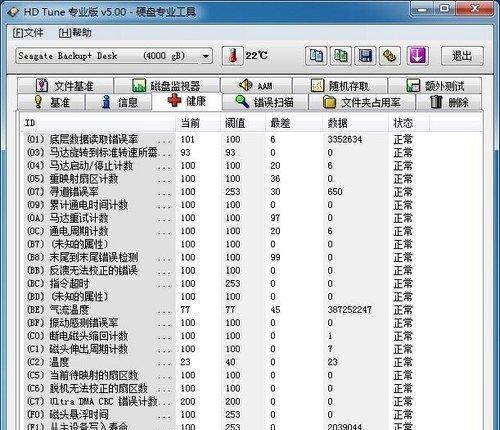500x430 pixels.
Task: Click the green copy screenshot icon
Action: (341, 56)
